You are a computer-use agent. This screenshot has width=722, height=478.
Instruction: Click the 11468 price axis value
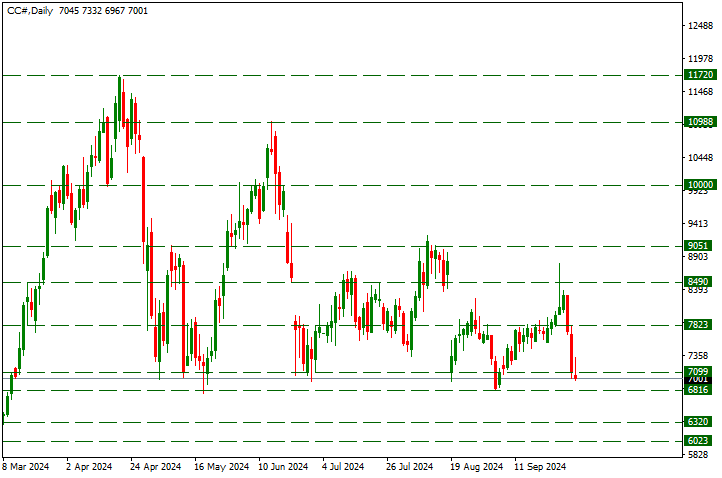tap(700, 92)
